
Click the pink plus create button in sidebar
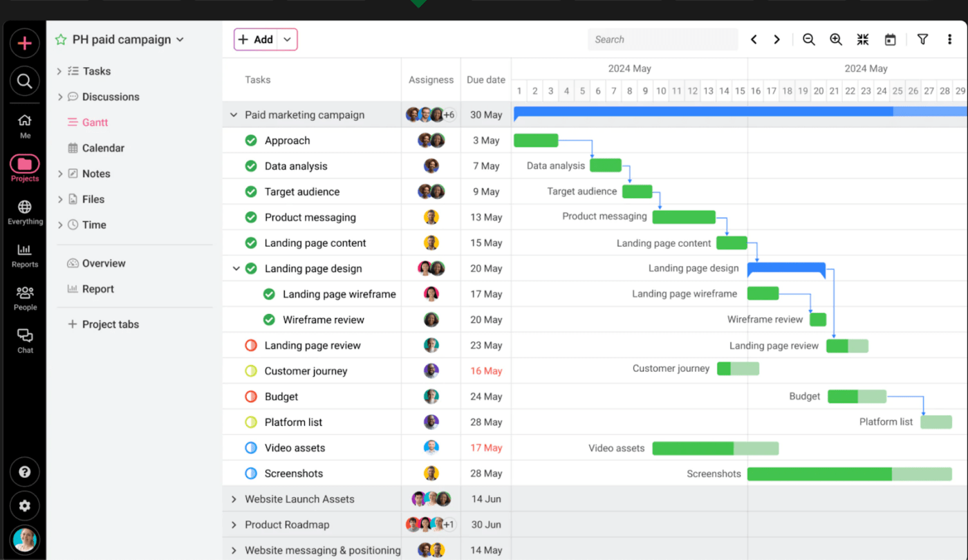(24, 44)
